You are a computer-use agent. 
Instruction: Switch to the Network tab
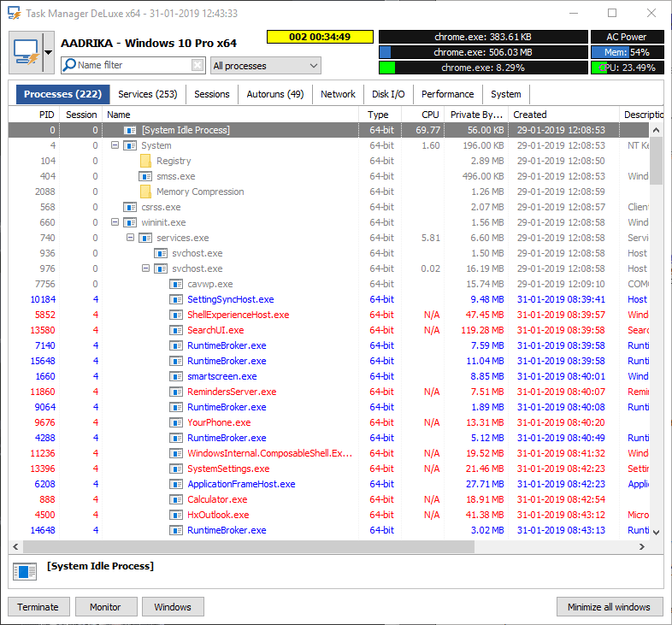[x=339, y=94]
